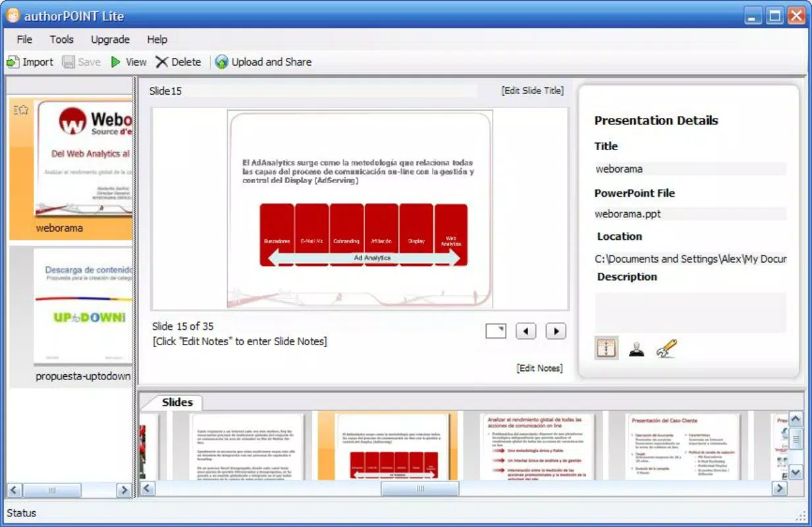Click the Slide 15 title field

313,91
